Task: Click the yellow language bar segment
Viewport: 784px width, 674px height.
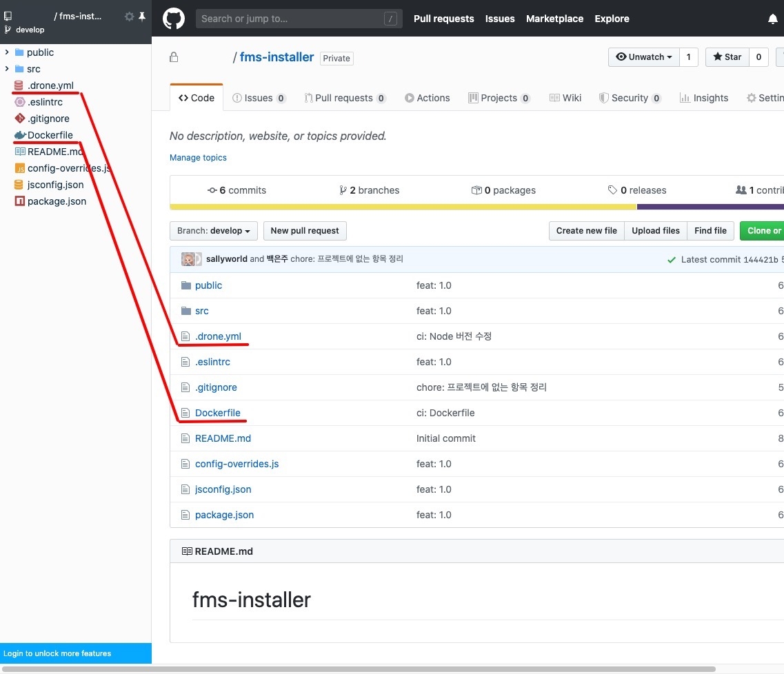Action: [x=403, y=207]
